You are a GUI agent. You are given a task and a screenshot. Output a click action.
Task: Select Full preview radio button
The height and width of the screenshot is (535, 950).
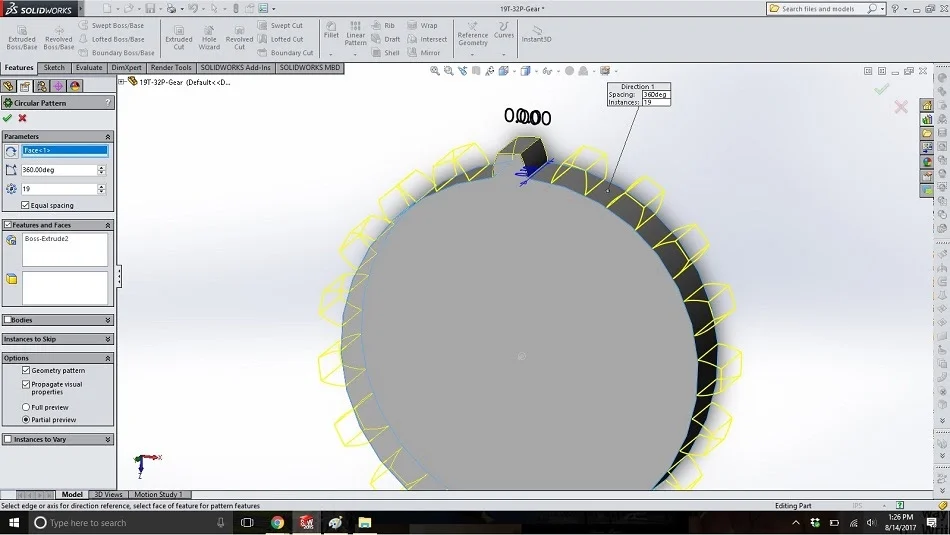pyautogui.click(x=26, y=407)
